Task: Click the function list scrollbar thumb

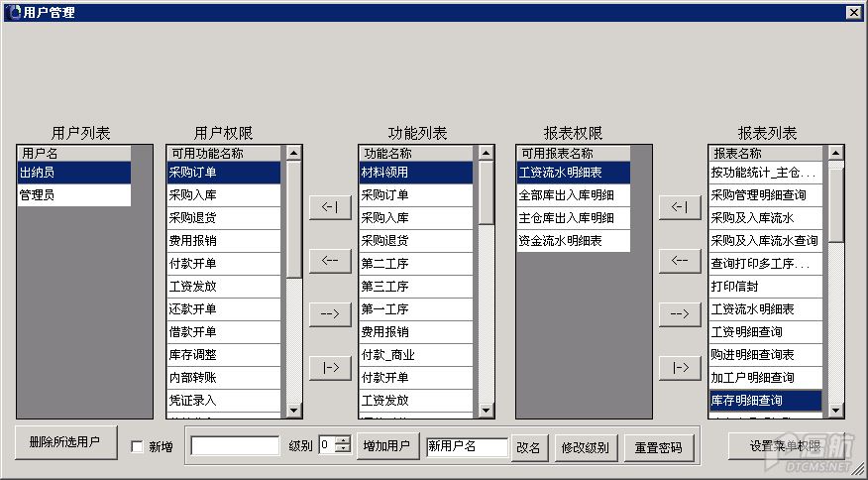Action: (x=487, y=192)
